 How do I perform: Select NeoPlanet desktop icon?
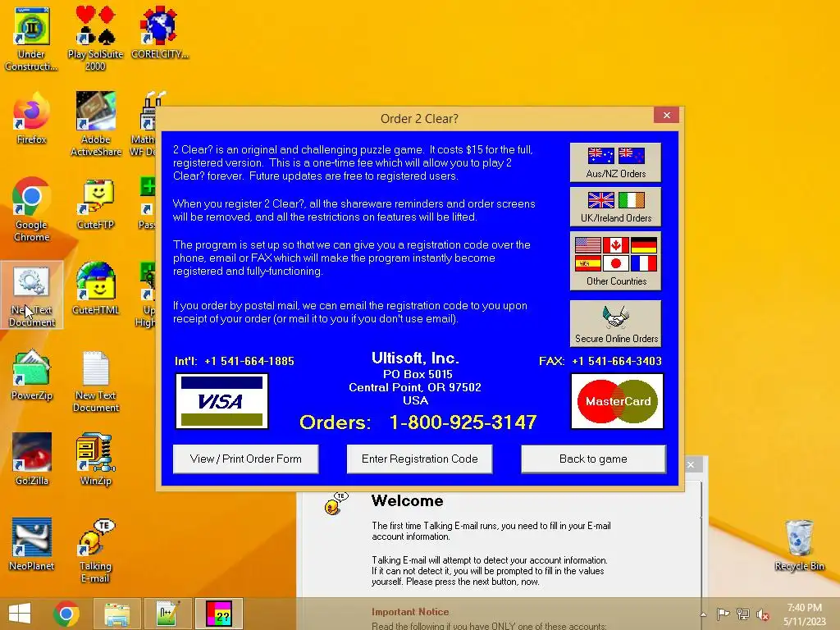pyautogui.click(x=31, y=545)
